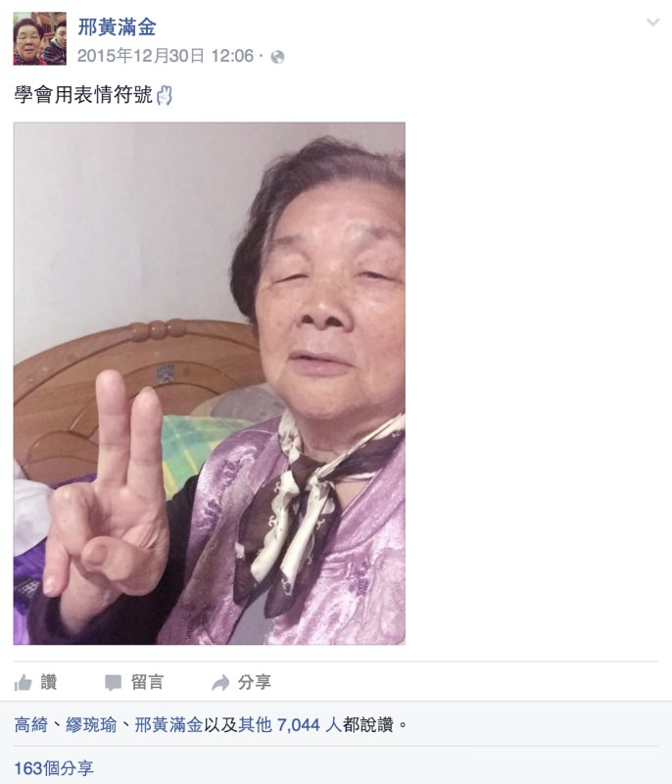Open the poster's profile picture thumbnail
Viewport: 672px width, 784px height.
[39, 38]
